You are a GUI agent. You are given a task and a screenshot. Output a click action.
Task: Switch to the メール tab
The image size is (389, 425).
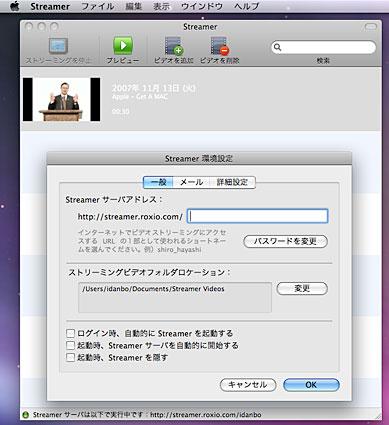click(191, 182)
